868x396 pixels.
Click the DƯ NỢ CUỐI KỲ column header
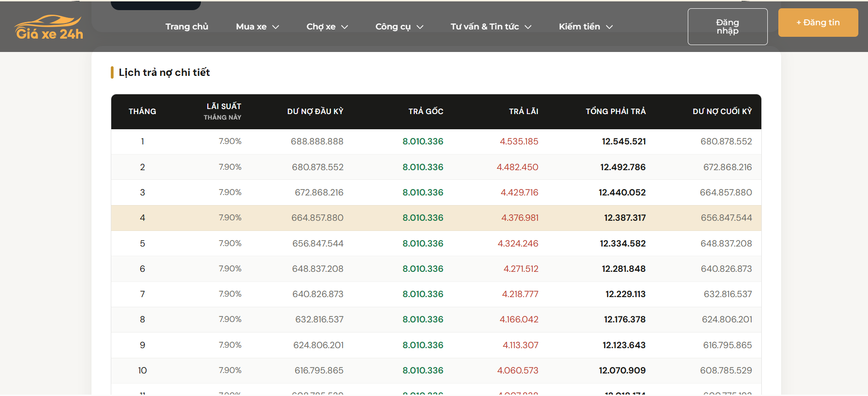click(722, 111)
